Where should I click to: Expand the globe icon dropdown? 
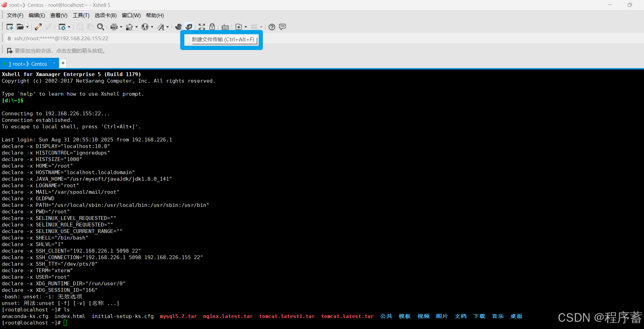152,26
